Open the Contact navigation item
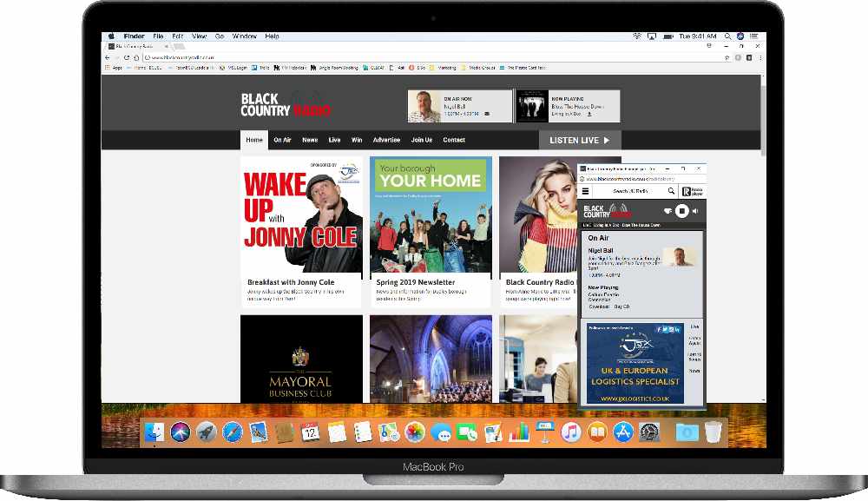The width and height of the screenshot is (868, 501). coord(454,140)
